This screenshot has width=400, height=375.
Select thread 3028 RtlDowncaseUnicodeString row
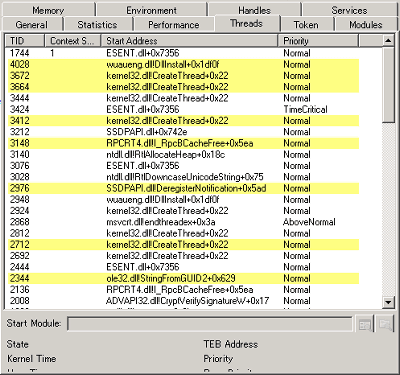tap(183, 177)
